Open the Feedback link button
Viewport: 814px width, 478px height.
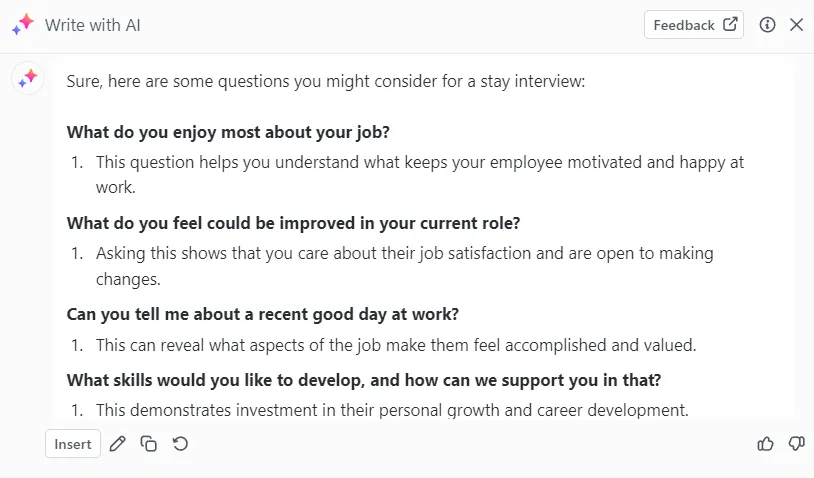point(694,25)
